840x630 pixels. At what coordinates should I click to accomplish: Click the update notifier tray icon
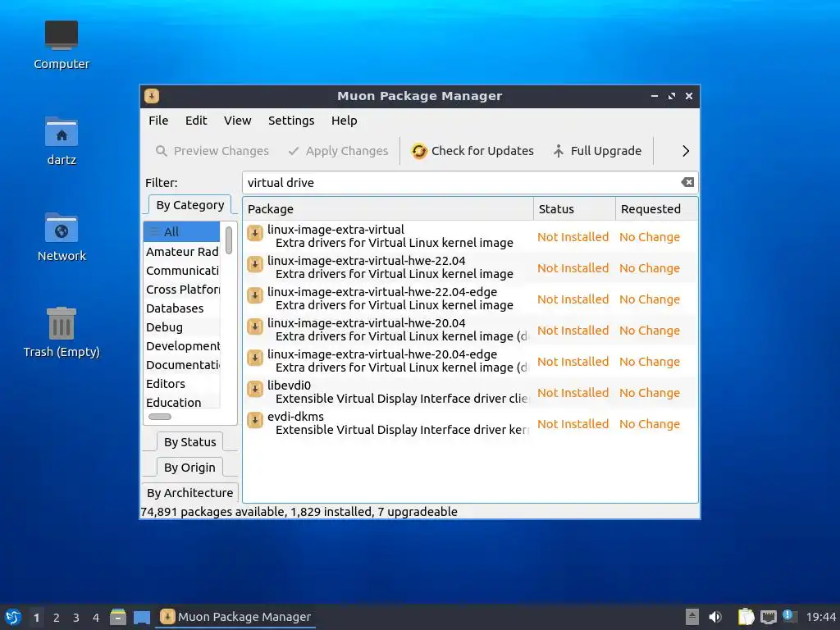tap(789, 616)
